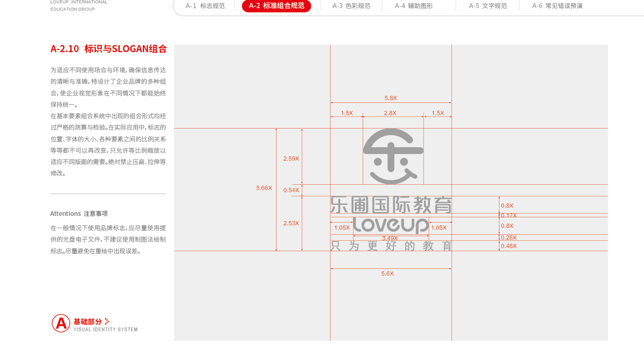This screenshot has height=362, width=644.
Task: Click the paragraph beginning 在基本要素组合系统中
Action: coord(108,145)
